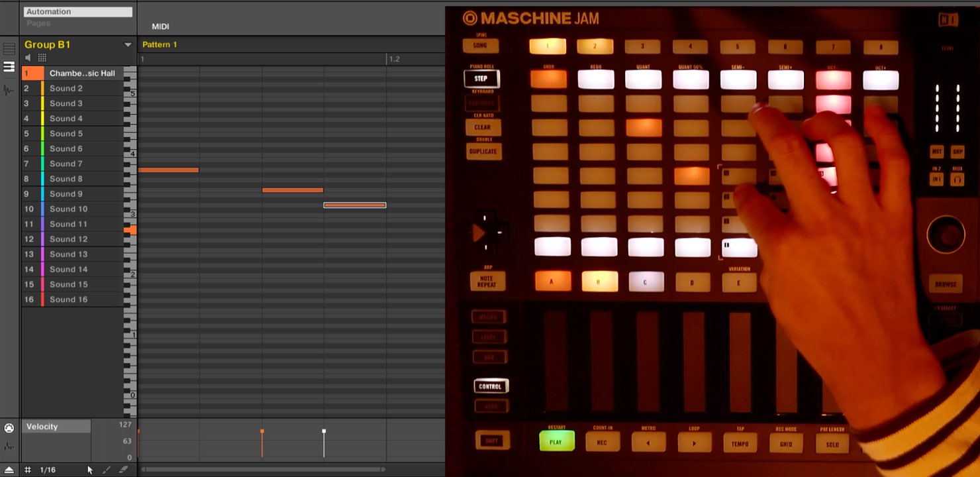Select the Erase tool

(122, 470)
